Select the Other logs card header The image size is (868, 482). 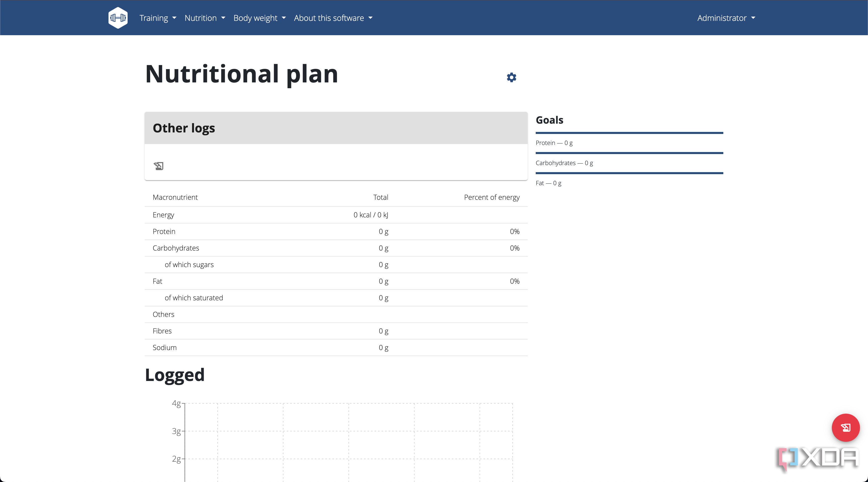point(336,128)
